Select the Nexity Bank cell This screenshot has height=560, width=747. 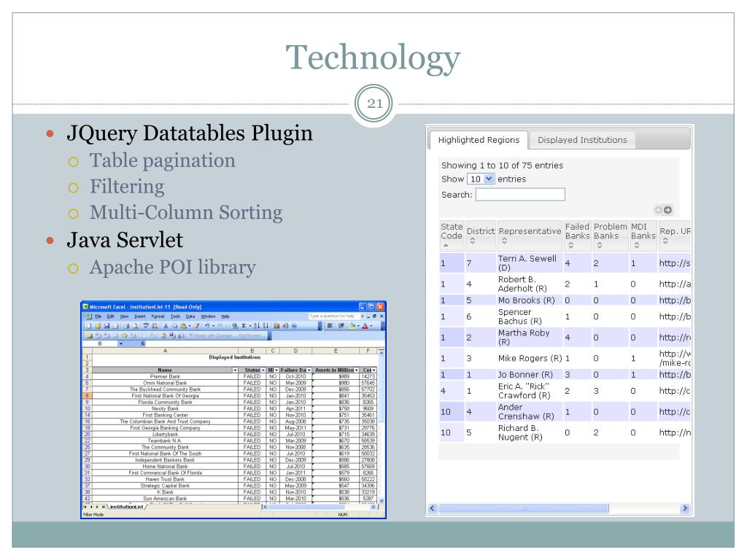pyautogui.click(x=165, y=408)
